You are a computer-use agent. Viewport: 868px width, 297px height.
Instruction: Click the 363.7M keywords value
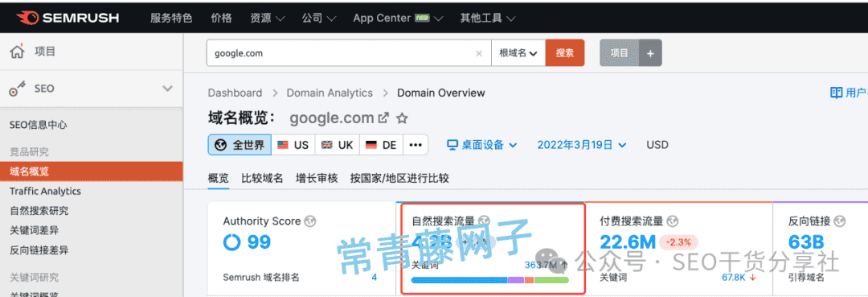[541, 265]
